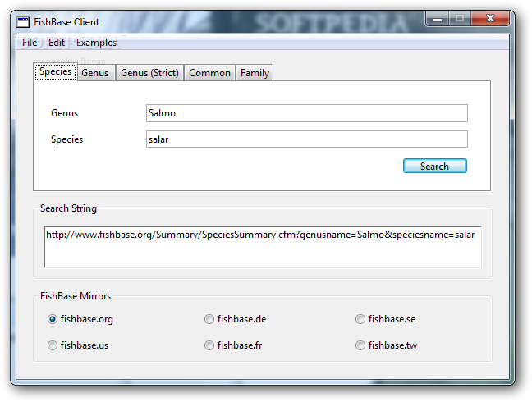Click the Species input field containing salar
Image resolution: width=532 pixels, height=402 pixels.
coord(307,139)
